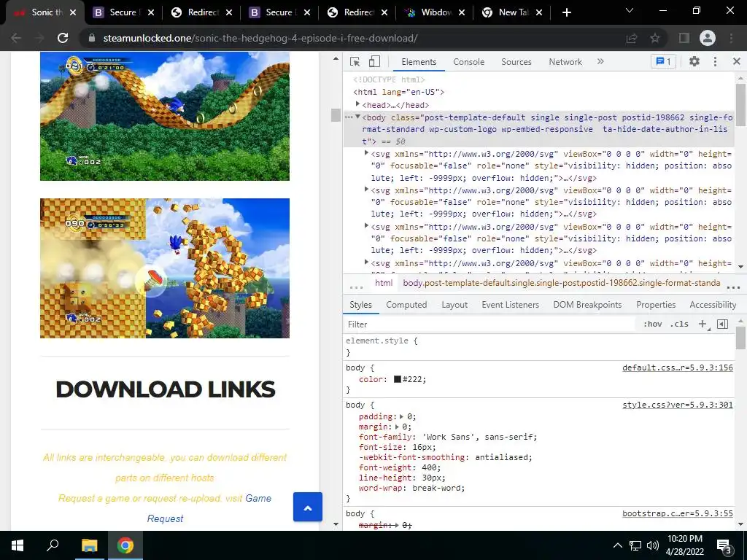Open the Chrome profile avatar
Screen dimensions: 747x560
[x=708, y=38]
